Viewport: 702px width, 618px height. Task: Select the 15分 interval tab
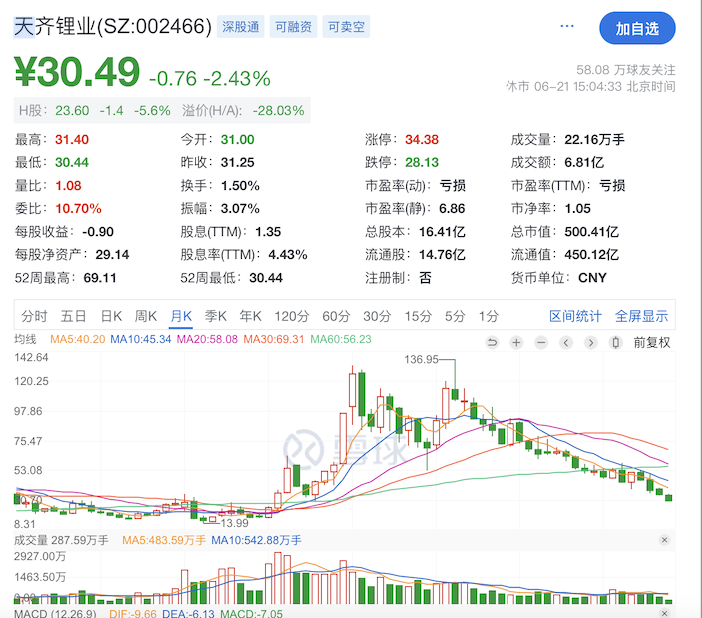(418, 316)
